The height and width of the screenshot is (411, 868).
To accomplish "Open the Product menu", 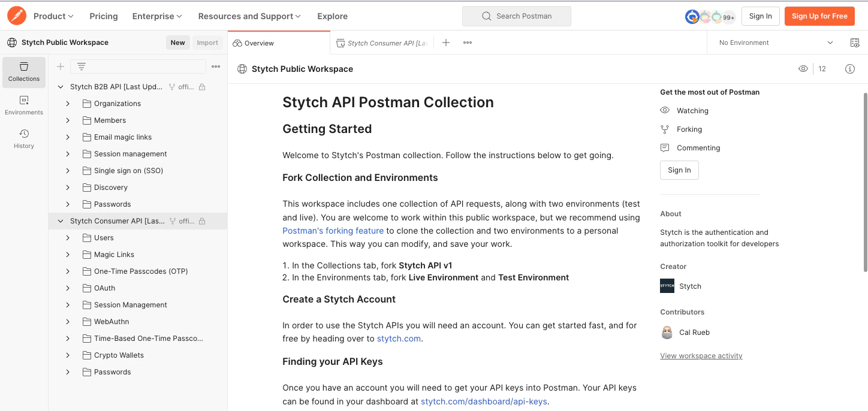I will pyautogui.click(x=53, y=16).
